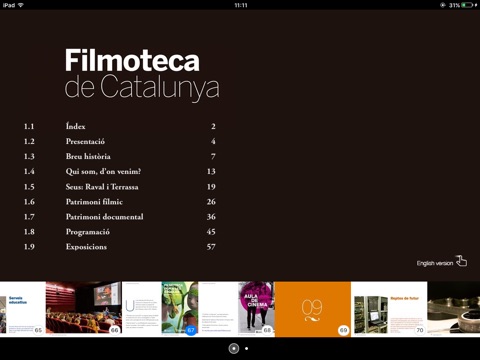
Task: Select page 65 thumbnail Serveis educatius
Action: click(x=23, y=309)
